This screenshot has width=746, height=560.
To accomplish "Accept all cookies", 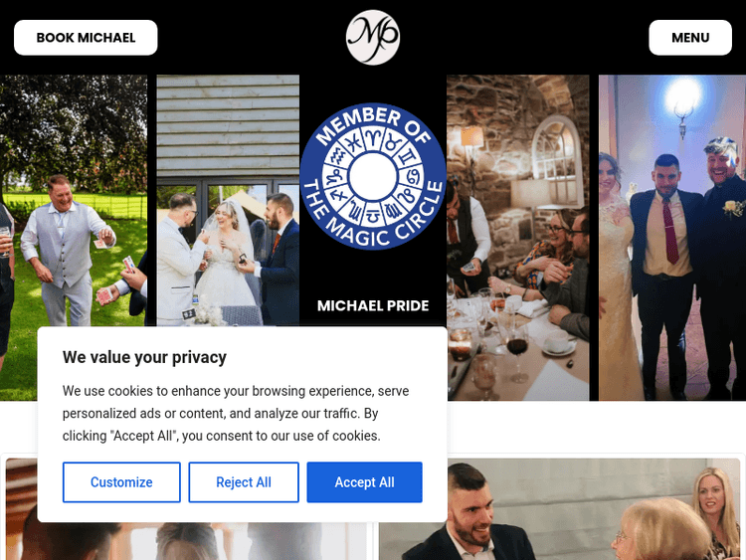I will click(364, 482).
